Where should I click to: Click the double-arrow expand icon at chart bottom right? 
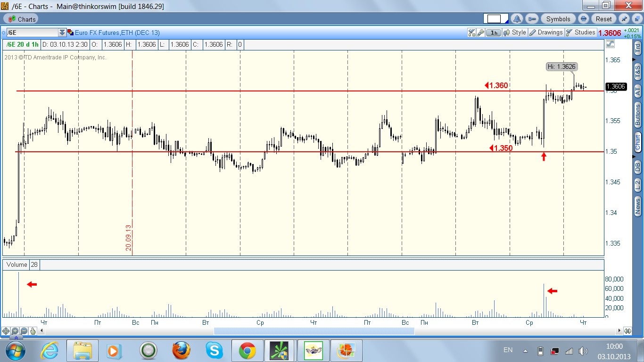pyautogui.click(x=627, y=331)
